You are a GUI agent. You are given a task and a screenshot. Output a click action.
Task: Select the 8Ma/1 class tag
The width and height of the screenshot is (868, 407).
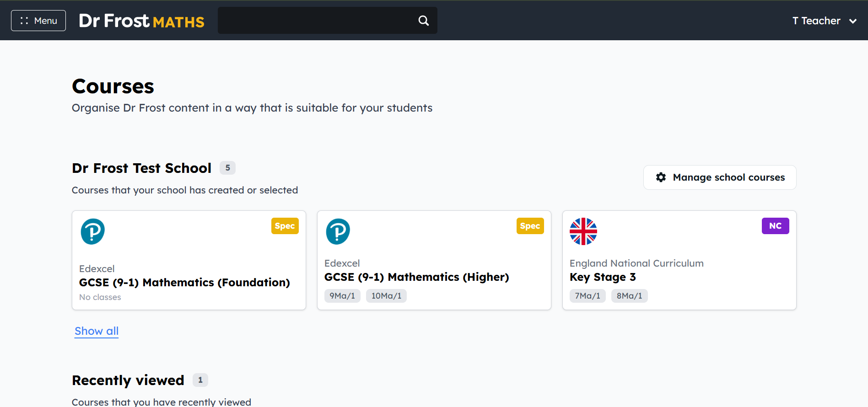point(629,296)
